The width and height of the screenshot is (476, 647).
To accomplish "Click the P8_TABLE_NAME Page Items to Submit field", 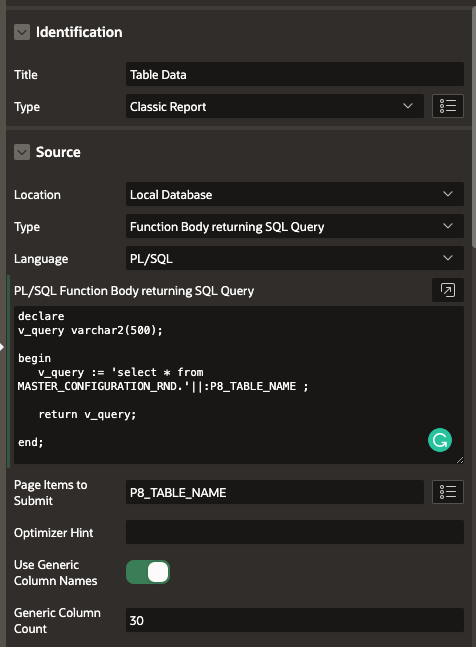I will point(275,492).
